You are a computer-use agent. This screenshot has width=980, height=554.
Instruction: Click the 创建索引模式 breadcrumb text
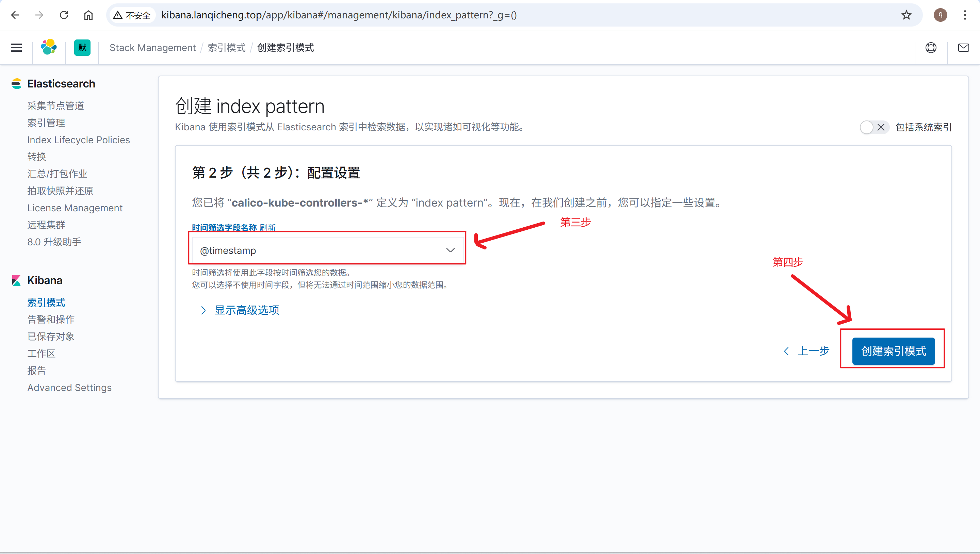[x=286, y=48]
